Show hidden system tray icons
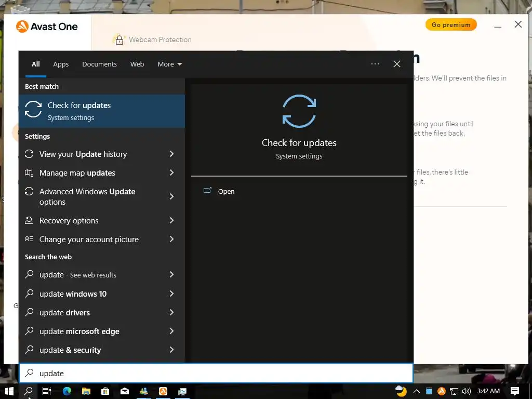This screenshot has height=399, width=532. click(416, 391)
